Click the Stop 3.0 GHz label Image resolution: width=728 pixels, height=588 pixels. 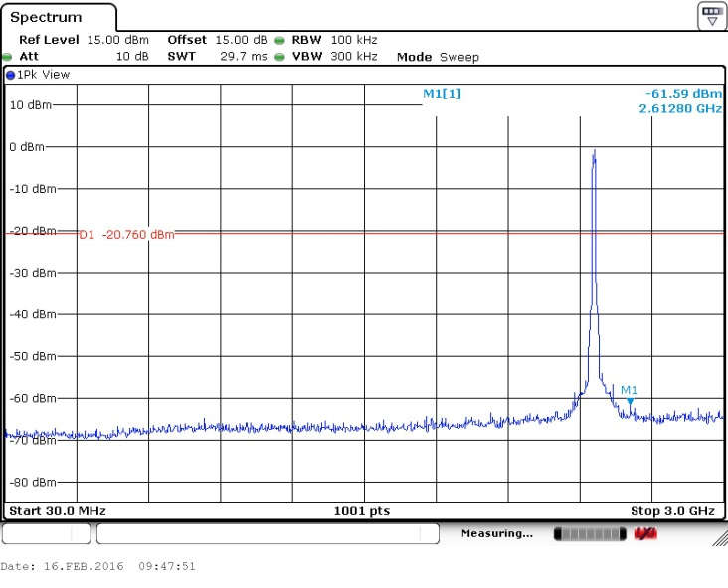point(672,511)
